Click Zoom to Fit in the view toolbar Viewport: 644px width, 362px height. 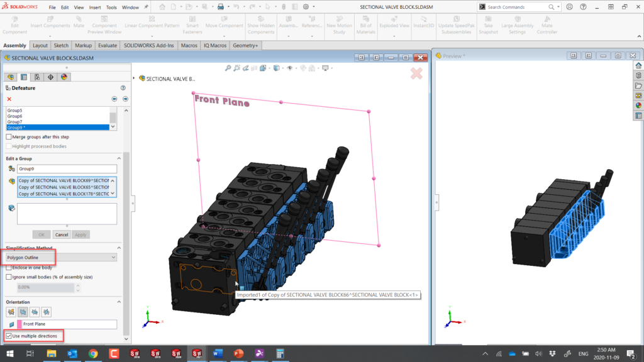pos(228,68)
